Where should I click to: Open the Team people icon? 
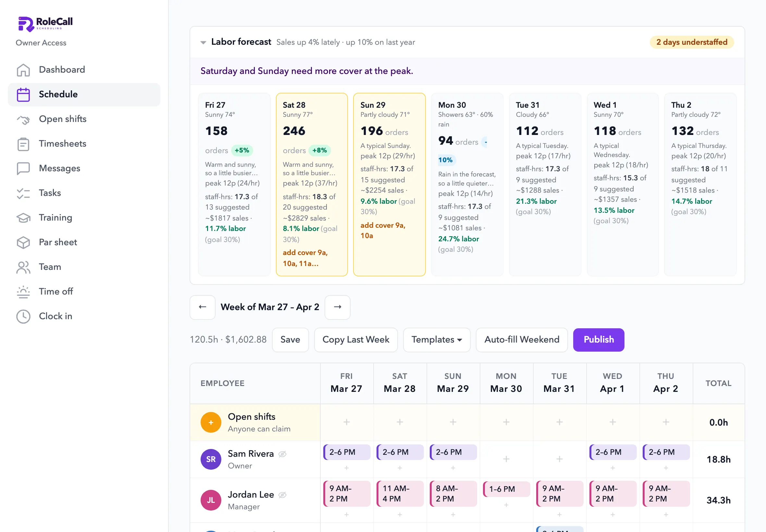[23, 267]
